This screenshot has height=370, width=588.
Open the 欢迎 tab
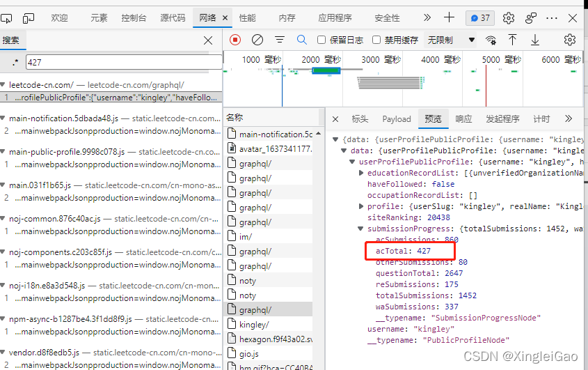[59, 18]
